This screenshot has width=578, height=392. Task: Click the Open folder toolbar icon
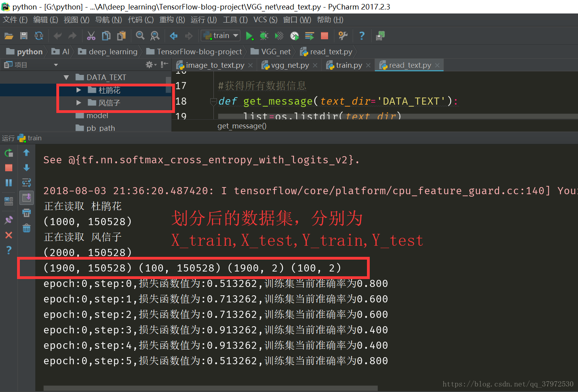9,36
